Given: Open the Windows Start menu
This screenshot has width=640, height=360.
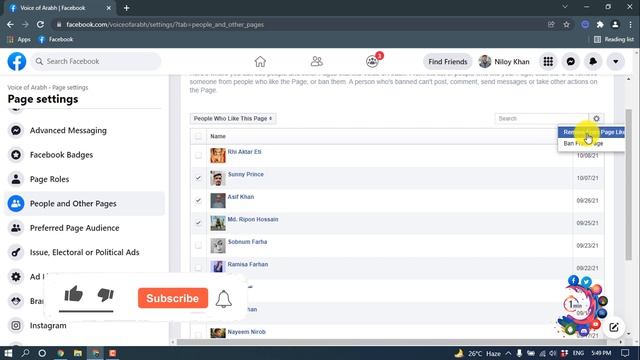Looking at the screenshot, I should point(8,353).
